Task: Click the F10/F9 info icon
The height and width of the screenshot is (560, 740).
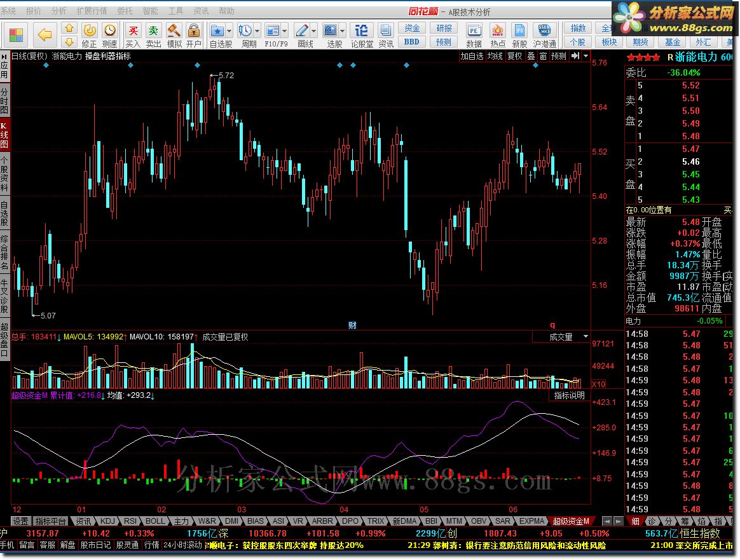Action: [272, 31]
